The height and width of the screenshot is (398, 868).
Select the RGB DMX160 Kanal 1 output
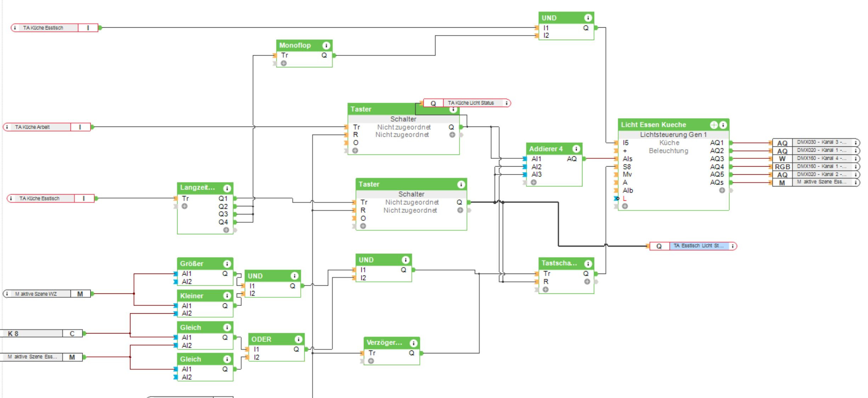(x=821, y=167)
